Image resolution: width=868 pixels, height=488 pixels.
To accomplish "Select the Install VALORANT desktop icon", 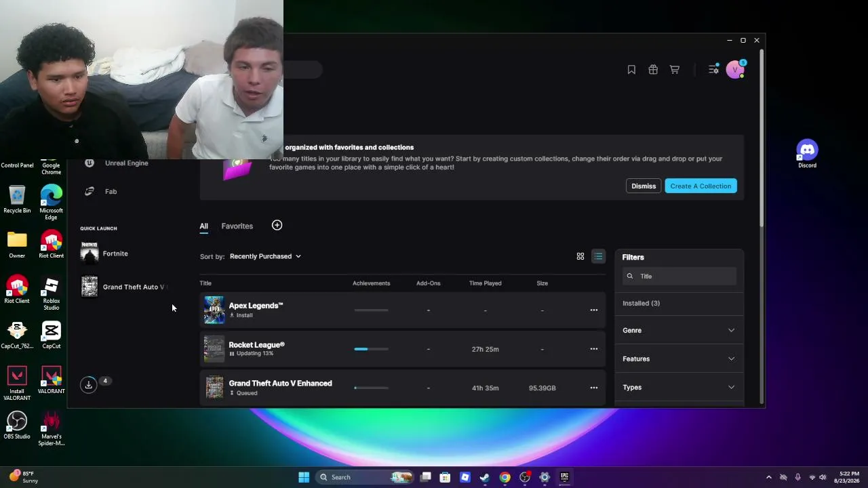I will [17, 384].
